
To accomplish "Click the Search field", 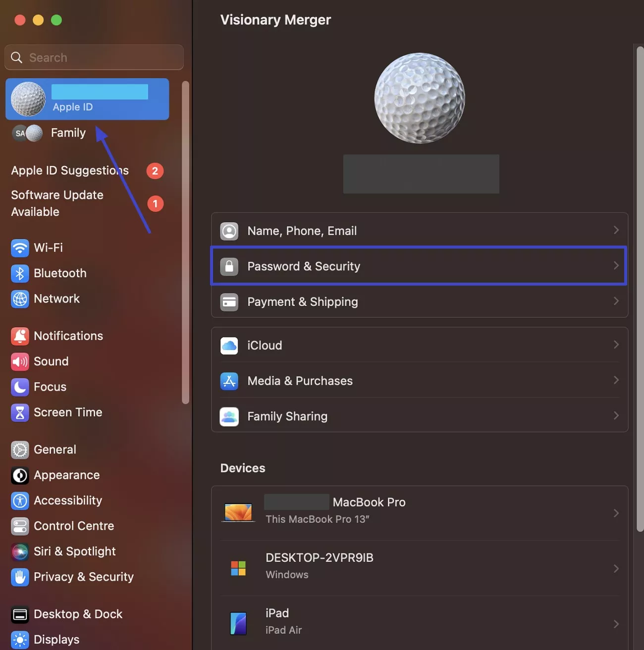I will click(x=94, y=57).
